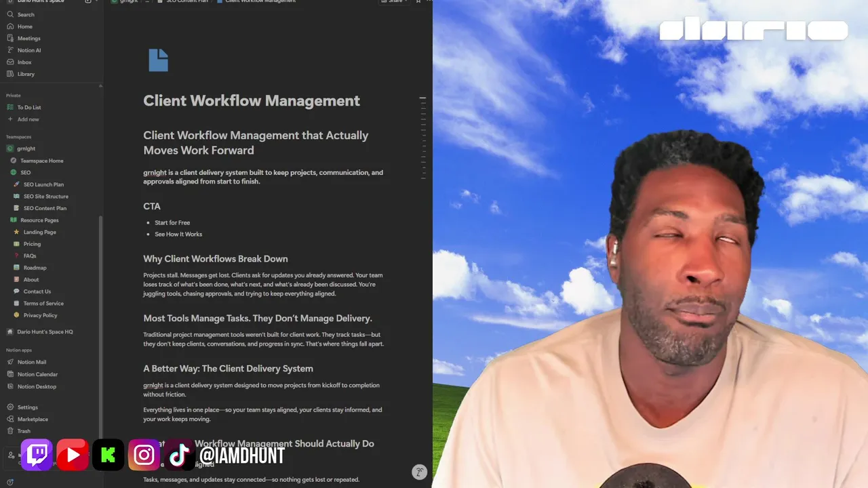Open SEO Launch Plan page
This screenshot has width=868, height=488.
pos(43,184)
